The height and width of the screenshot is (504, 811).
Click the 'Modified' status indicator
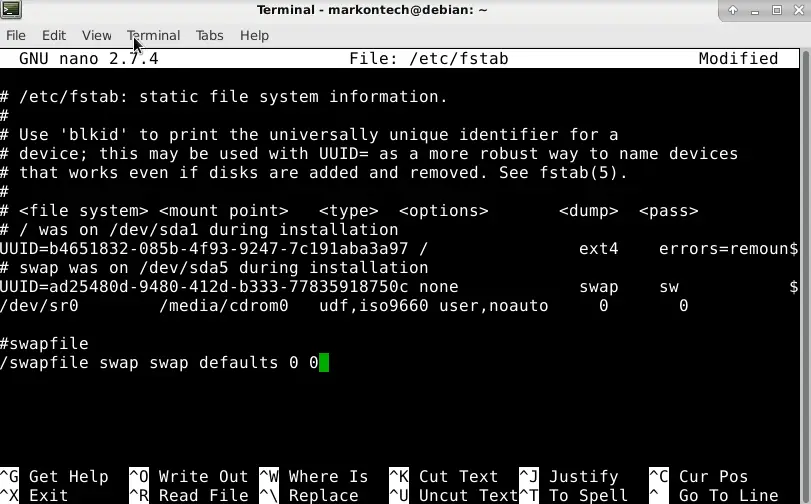click(x=738, y=58)
